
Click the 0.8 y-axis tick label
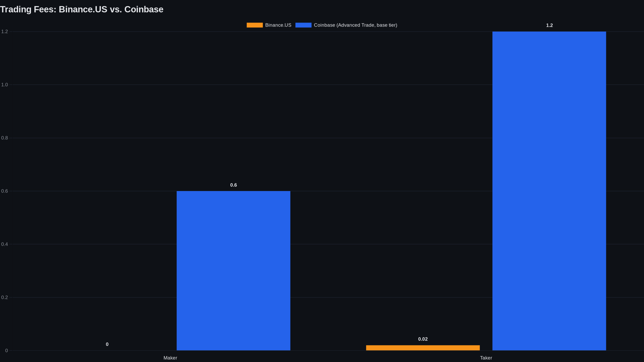tap(5, 138)
